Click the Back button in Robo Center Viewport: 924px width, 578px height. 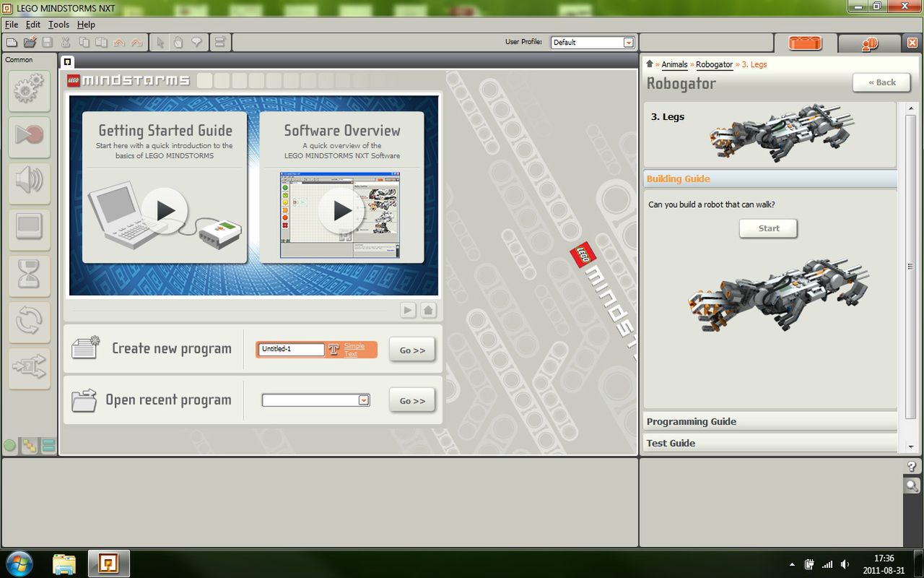[881, 82]
